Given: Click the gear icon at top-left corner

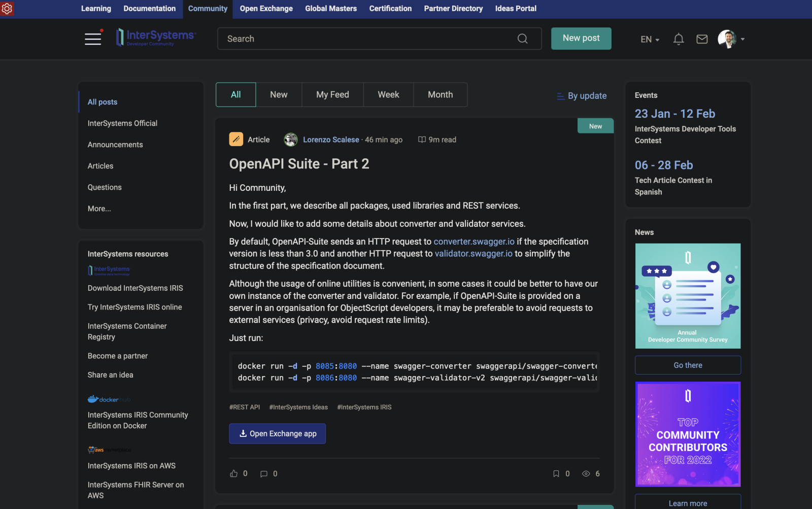Looking at the screenshot, I should click(7, 9).
